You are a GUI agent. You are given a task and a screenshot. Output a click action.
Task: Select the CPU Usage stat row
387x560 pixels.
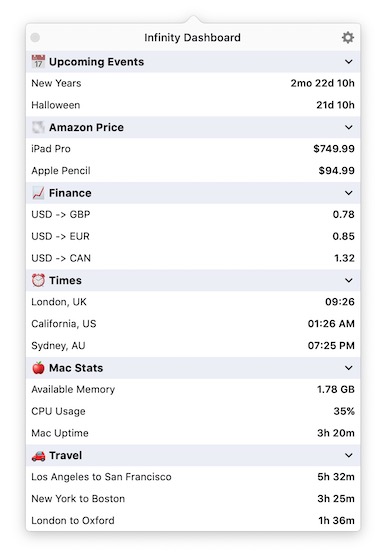point(193,411)
